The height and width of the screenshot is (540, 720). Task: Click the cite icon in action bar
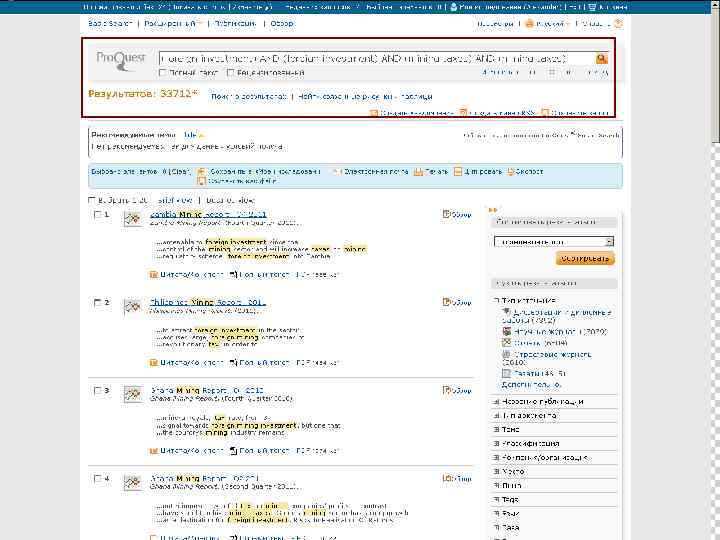coord(457,172)
